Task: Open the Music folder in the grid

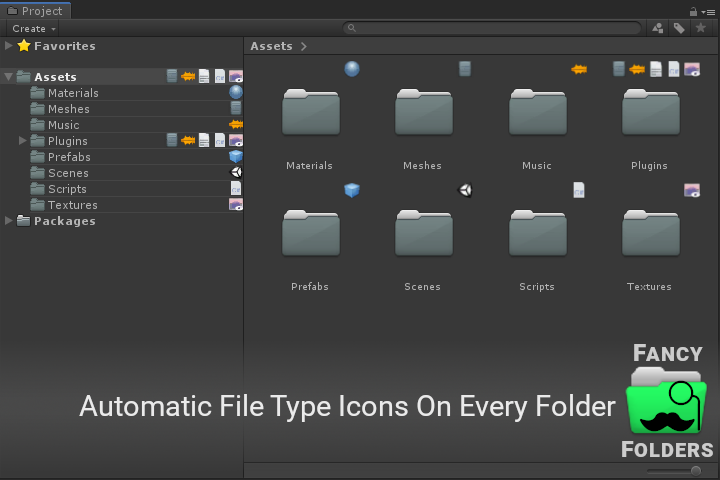Action: [x=538, y=113]
